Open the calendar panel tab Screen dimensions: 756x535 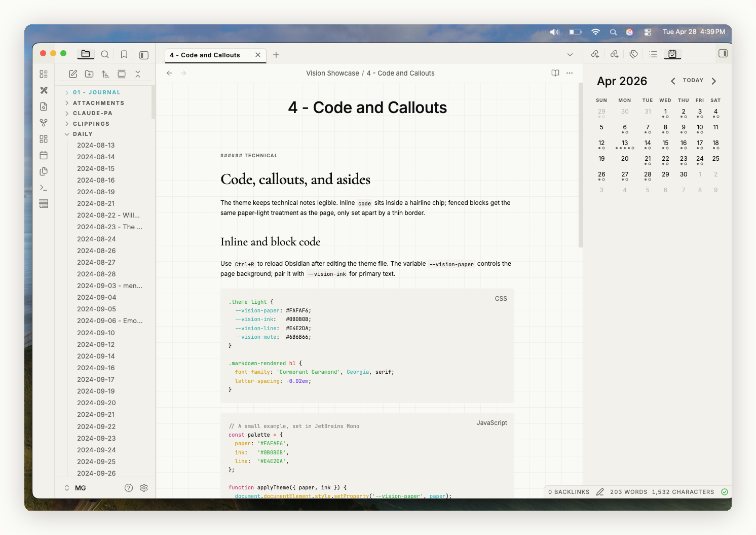pos(672,54)
